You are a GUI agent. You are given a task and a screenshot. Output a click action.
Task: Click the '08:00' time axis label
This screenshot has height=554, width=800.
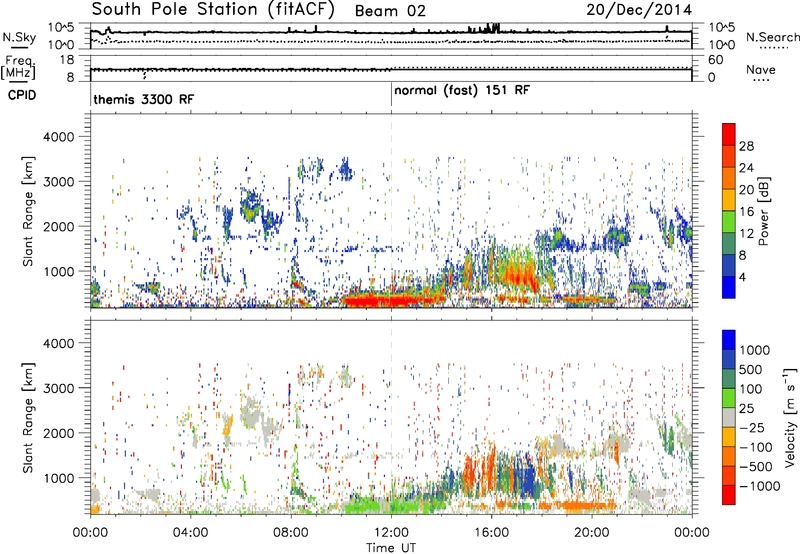point(291,532)
